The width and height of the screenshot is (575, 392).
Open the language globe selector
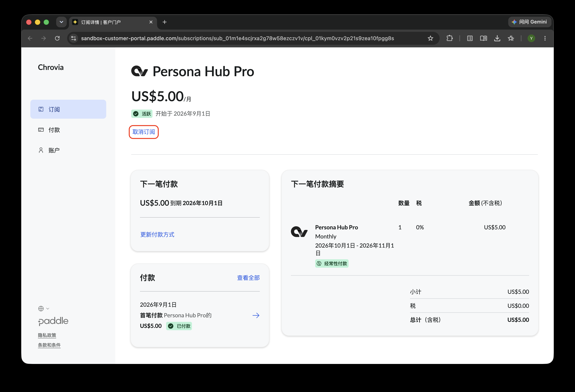coord(44,308)
